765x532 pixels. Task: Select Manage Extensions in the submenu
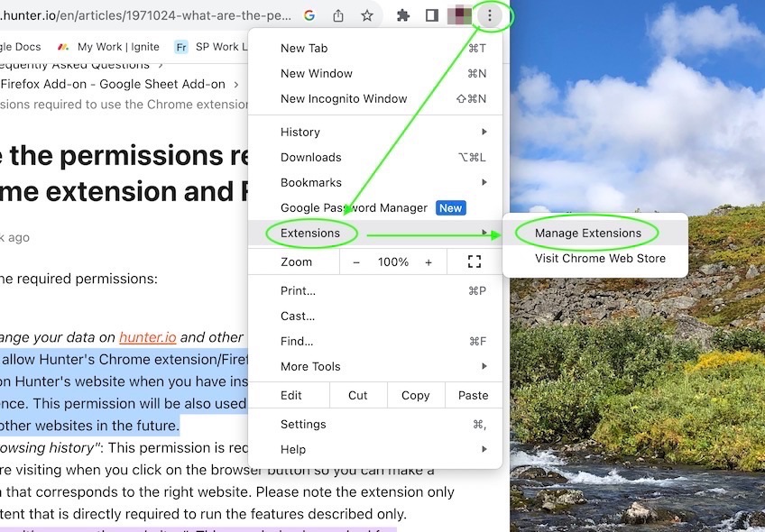point(595,233)
